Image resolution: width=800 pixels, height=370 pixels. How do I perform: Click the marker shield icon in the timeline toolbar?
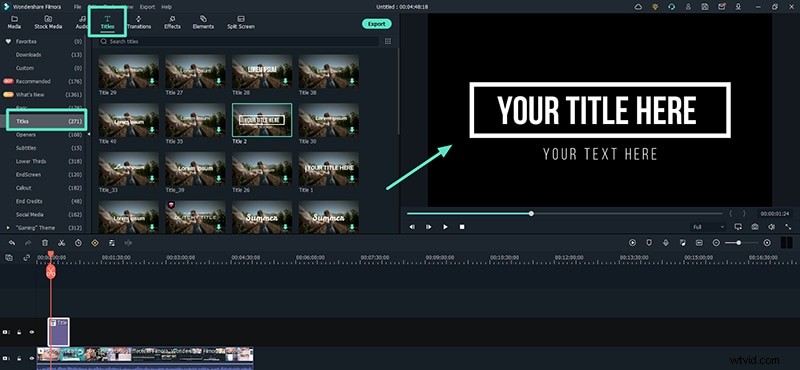(649, 243)
